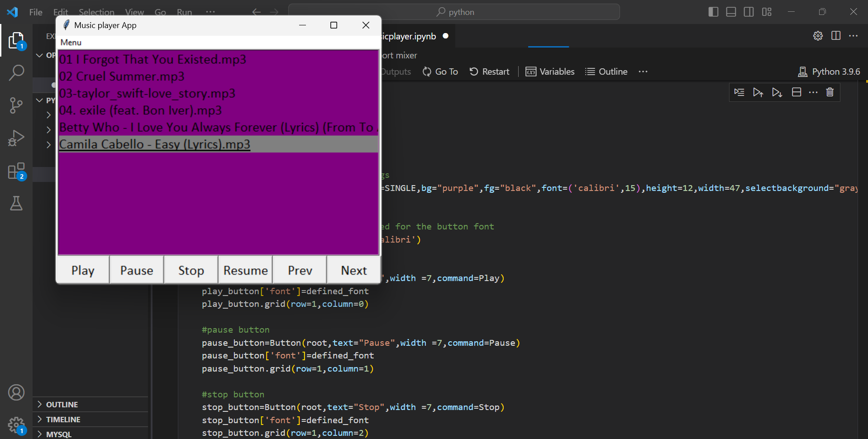Open the Menu in Music player App
The height and width of the screenshot is (439, 868).
(x=71, y=42)
